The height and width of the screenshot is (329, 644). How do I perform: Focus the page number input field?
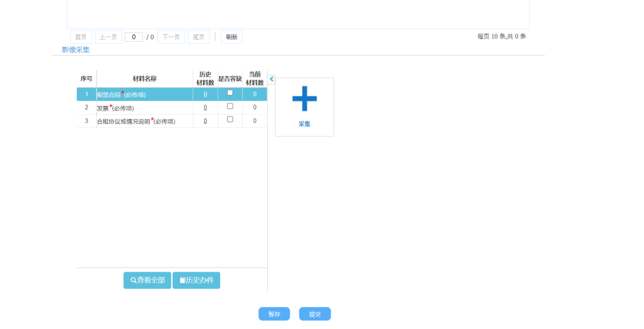click(134, 37)
